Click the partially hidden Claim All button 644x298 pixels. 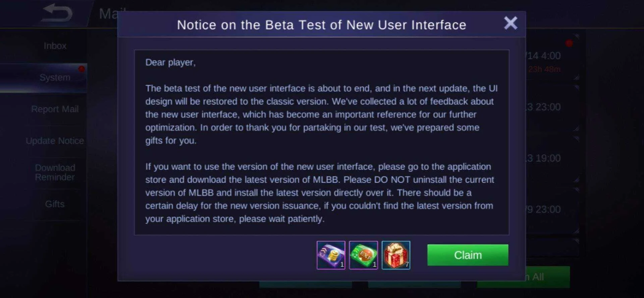point(547,277)
